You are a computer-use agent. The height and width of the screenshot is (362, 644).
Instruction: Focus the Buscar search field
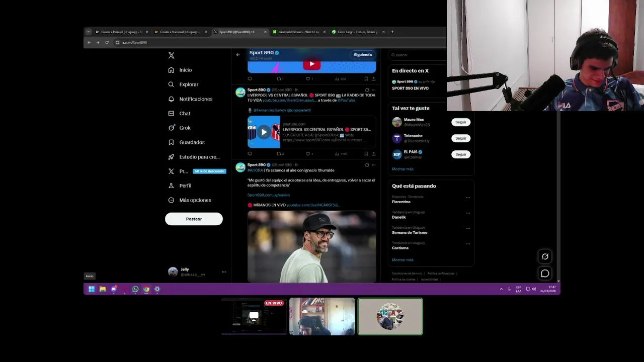coord(418,55)
